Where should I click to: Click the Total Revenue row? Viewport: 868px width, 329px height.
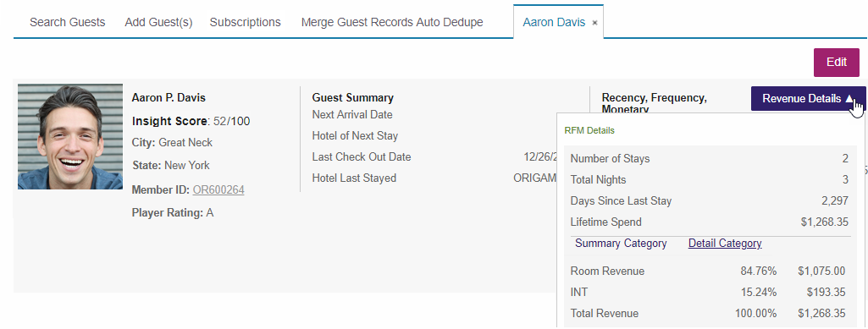point(708,314)
